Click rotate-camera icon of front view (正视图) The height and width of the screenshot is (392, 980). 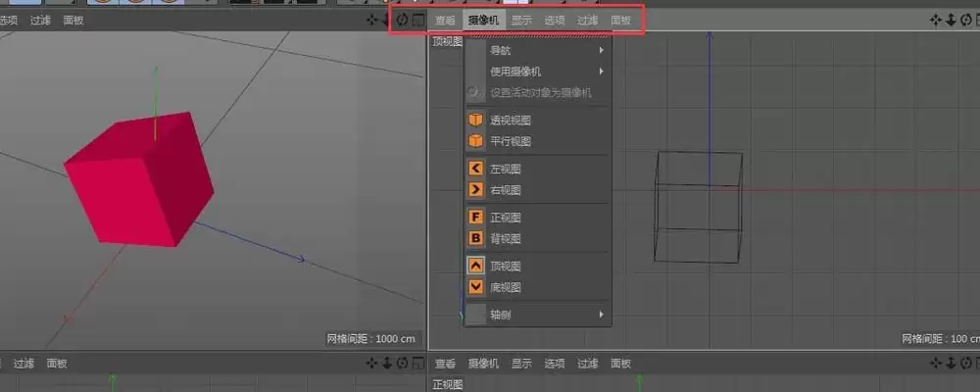[965, 364]
